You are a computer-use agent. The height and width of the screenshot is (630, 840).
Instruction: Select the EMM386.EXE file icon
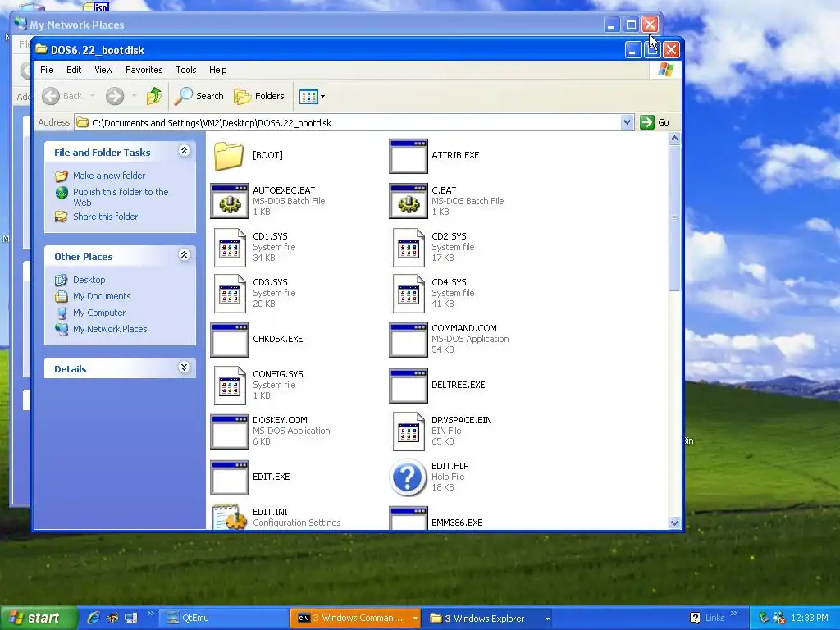pyautogui.click(x=409, y=518)
